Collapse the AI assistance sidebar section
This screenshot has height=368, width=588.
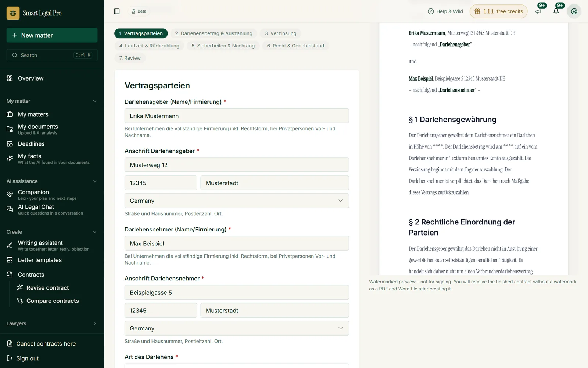click(95, 181)
